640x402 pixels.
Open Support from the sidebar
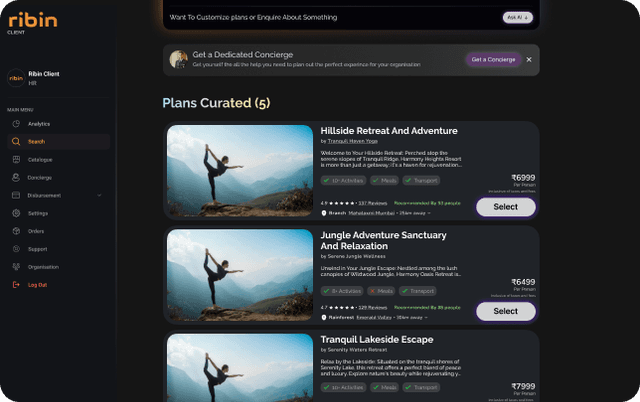16,249
